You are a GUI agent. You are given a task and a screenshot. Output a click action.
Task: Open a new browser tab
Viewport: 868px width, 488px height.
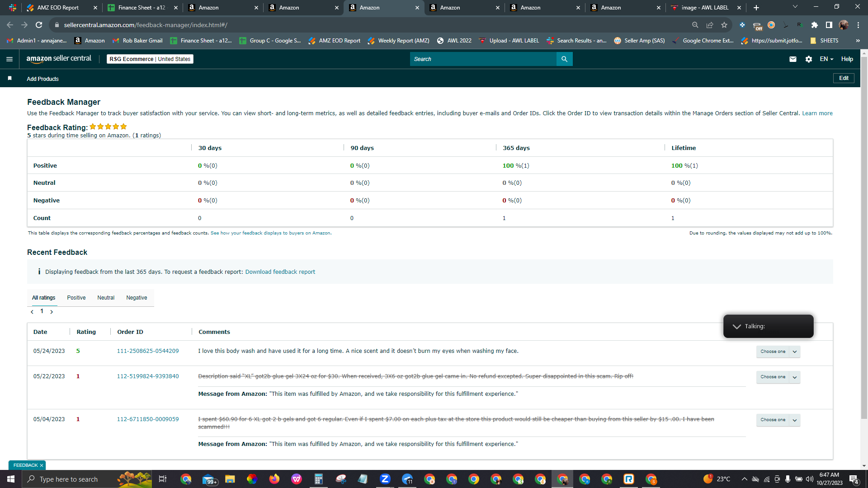point(756,8)
